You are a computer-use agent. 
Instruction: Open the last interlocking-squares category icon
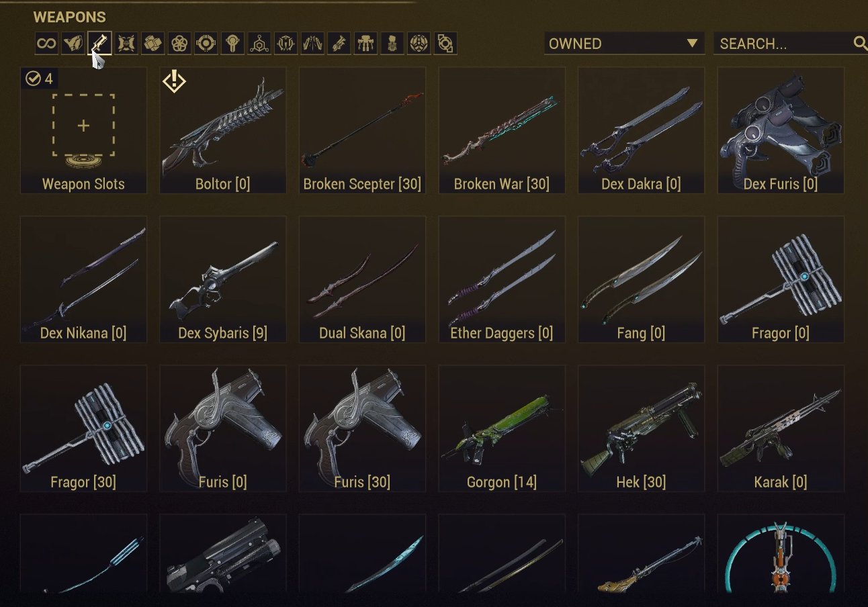(x=445, y=44)
